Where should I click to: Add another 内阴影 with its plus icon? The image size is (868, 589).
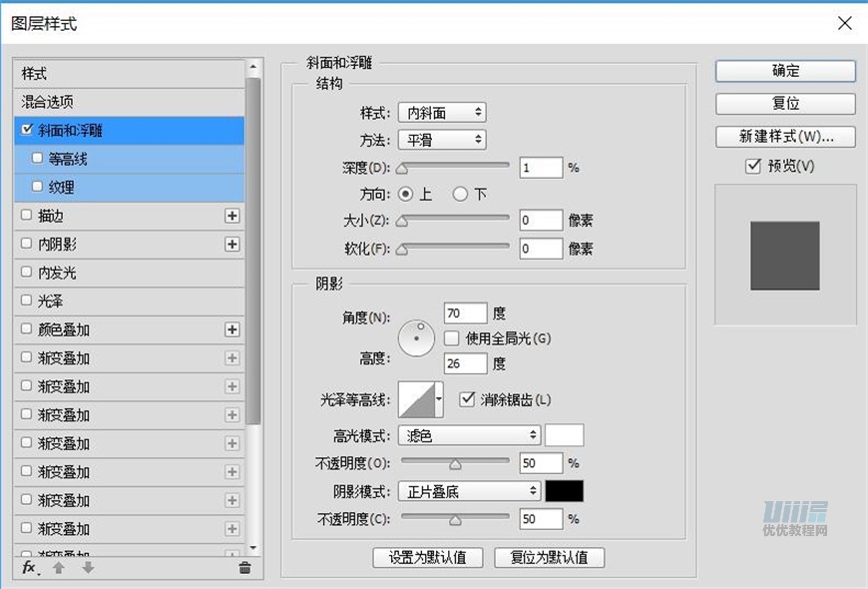[232, 244]
